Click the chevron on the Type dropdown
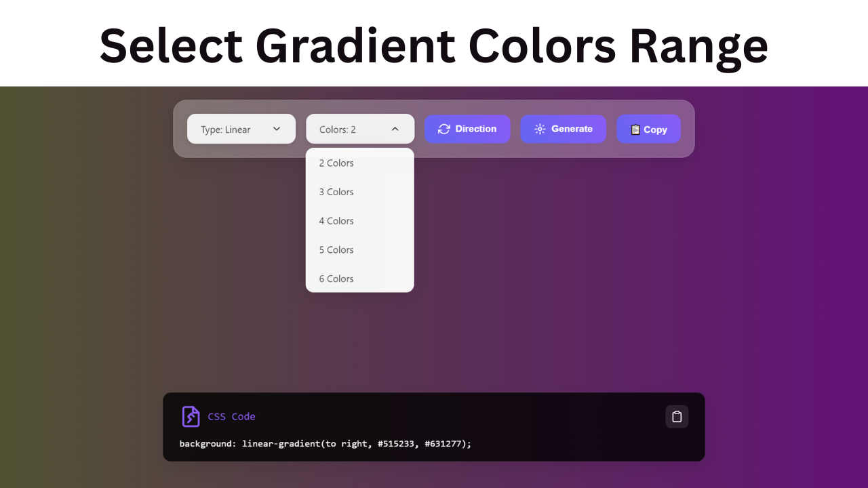The width and height of the screenshot is (868, 488). [277, 128]
